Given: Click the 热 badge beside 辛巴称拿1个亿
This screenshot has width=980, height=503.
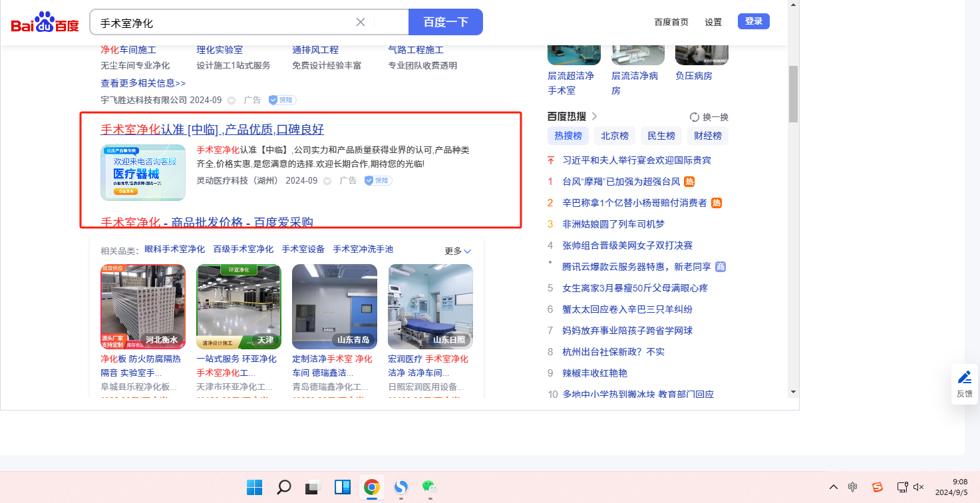Looking at the screenshot, I should click(x=717, y=203).
